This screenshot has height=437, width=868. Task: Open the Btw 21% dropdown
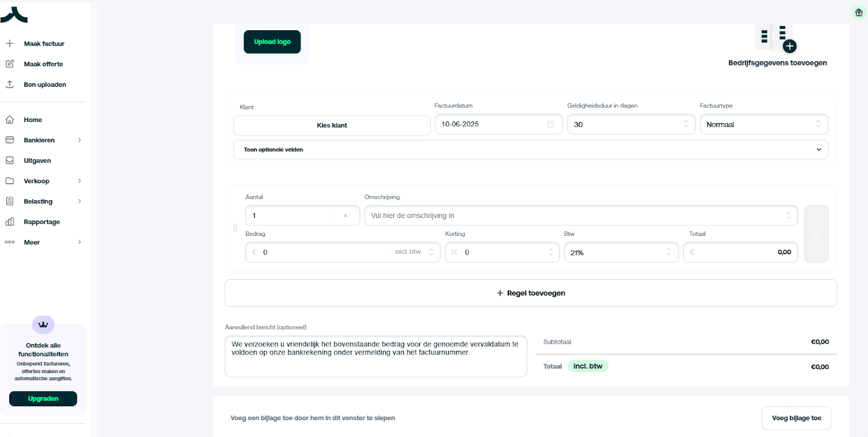pyautogui.click(x=621, y=253)
